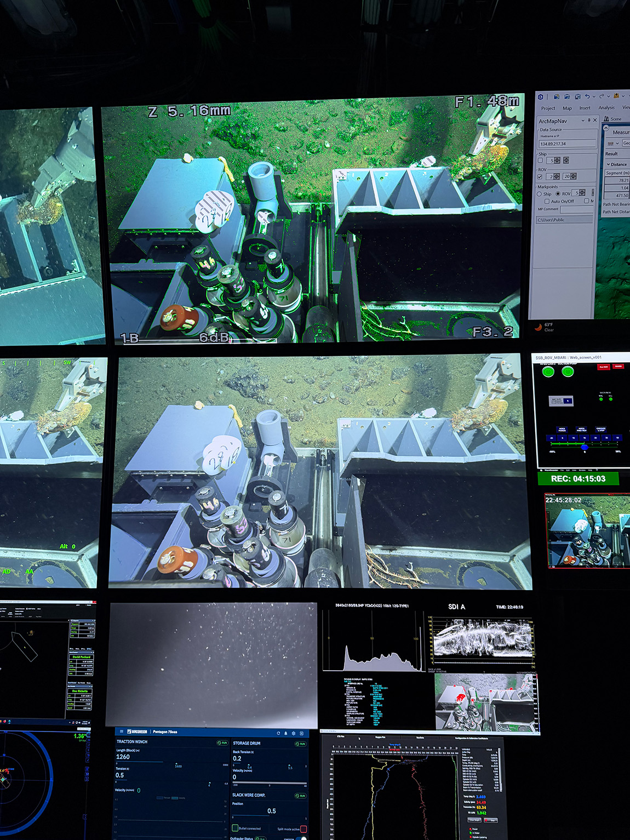Open the ArcMapNav pane options chevron
Image resolution: width=630 pixels, height=840 pixels.
click(x=583, y=121)
